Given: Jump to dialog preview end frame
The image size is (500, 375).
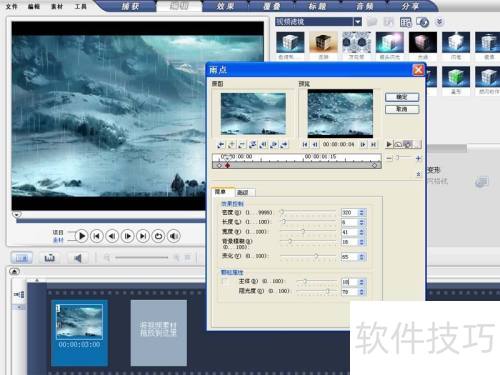Looking at the screenshot, I should [x=374, y=144].
